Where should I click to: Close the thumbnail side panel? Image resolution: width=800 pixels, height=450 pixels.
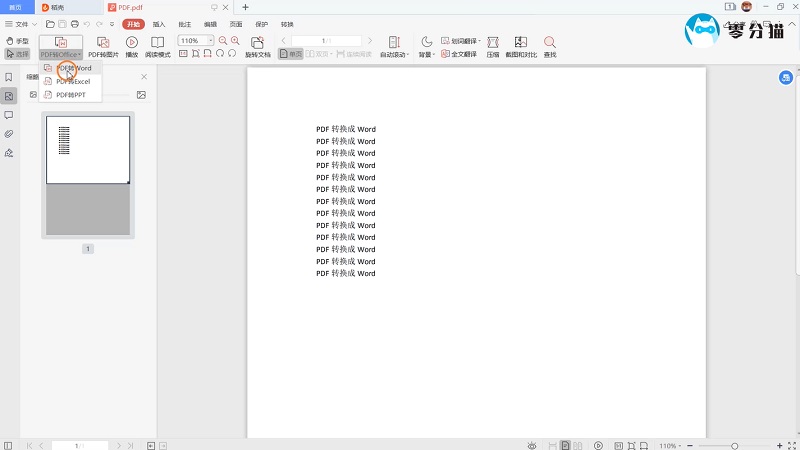[x=144, y=77]
